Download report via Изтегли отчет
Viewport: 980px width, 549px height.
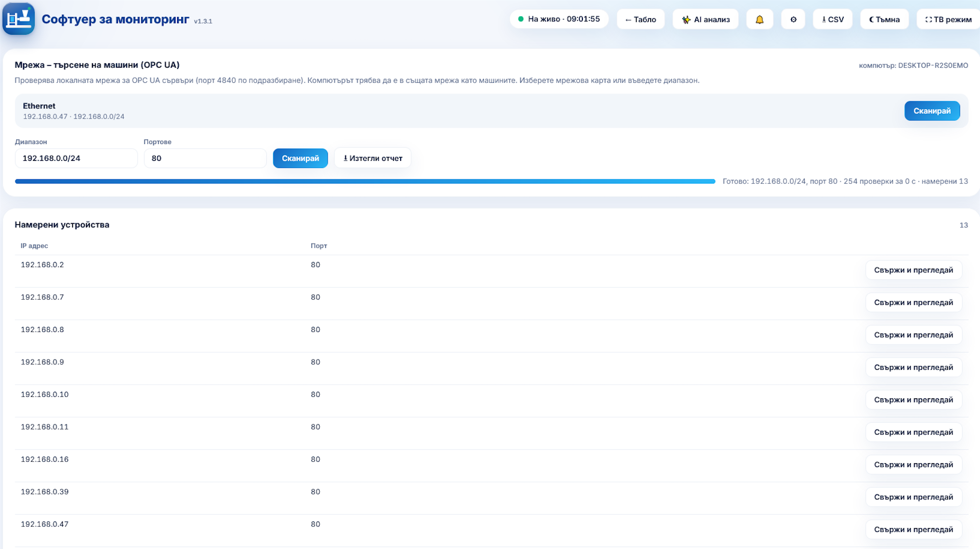pyautogui.click(x=373, y=158)
